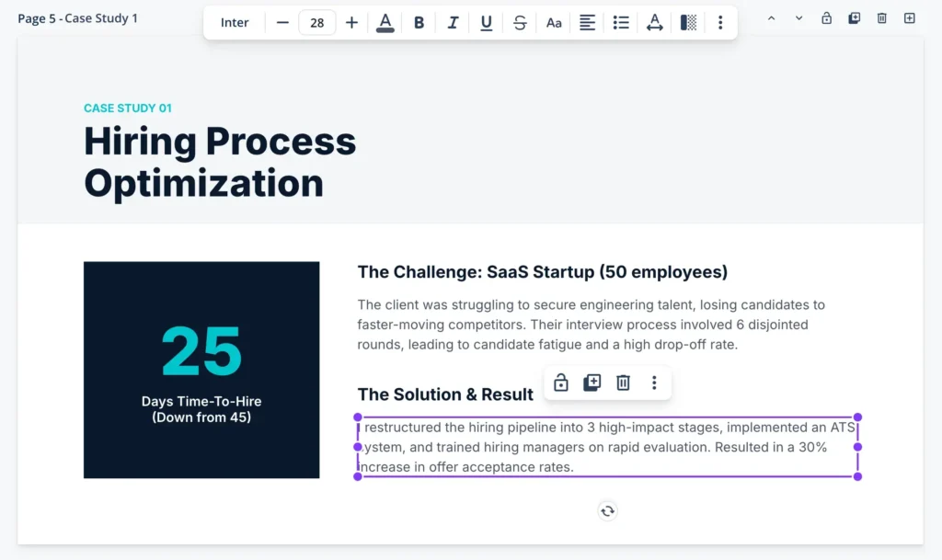The height and width of the screenshot is (560, 942).
Task: Apply italic styling from the toolbar
Action: click(x=453, y=22)
